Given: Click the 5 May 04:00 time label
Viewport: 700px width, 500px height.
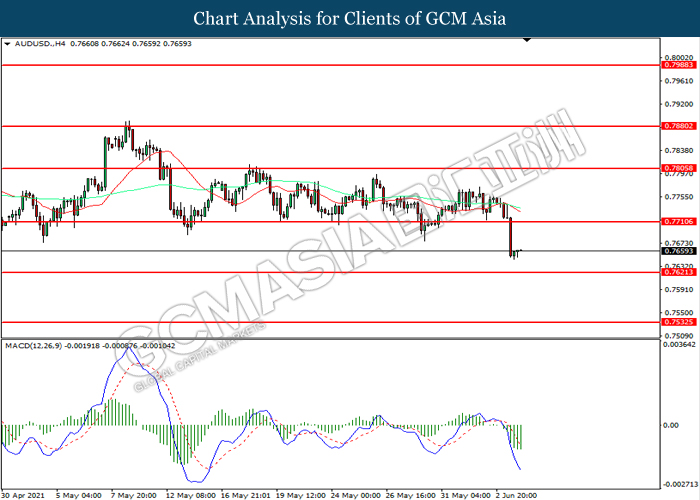Looking at the screenshot, I should point(79,496).
